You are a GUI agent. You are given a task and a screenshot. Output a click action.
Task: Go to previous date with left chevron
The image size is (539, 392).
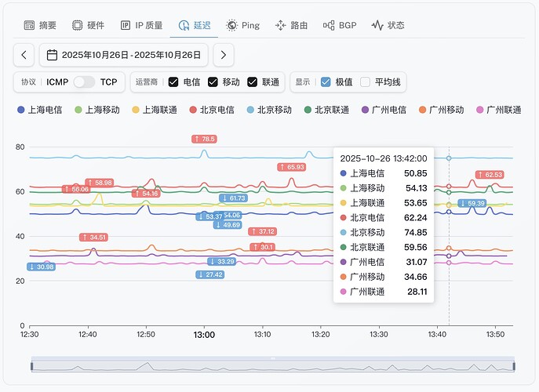[24, 55]
